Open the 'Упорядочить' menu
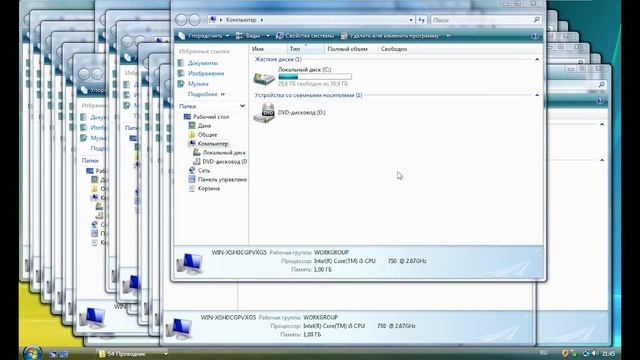 coord(203,36)
